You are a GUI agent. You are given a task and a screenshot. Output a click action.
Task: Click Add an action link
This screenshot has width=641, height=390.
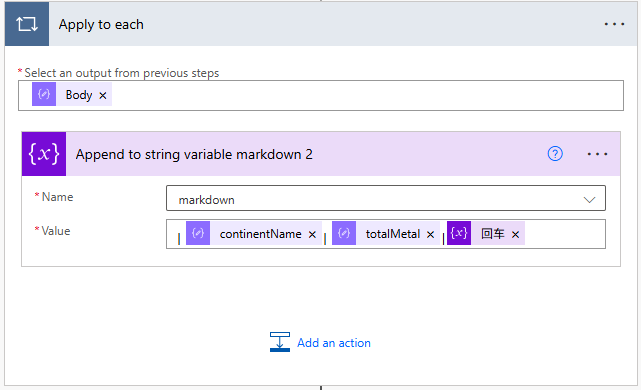[334, 343]
